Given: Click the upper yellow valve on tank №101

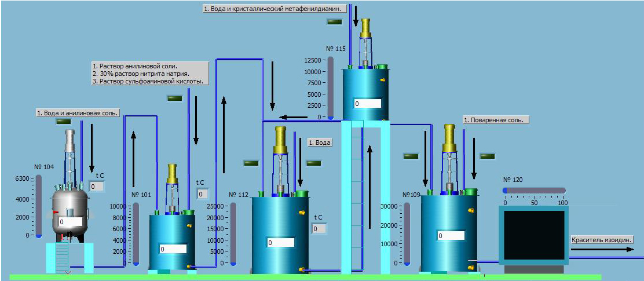Looking at the screenshot, I should click(189, 225).
